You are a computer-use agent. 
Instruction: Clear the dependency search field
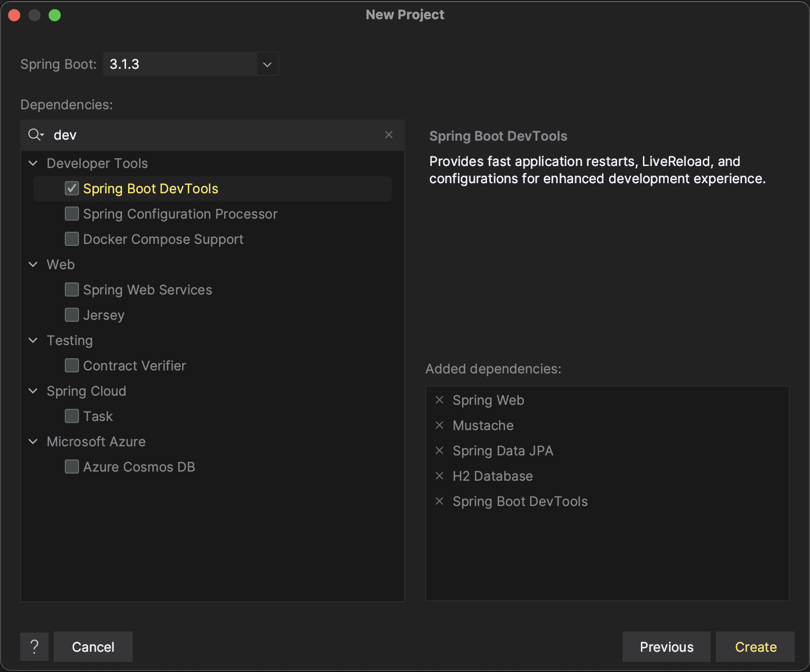389,135
